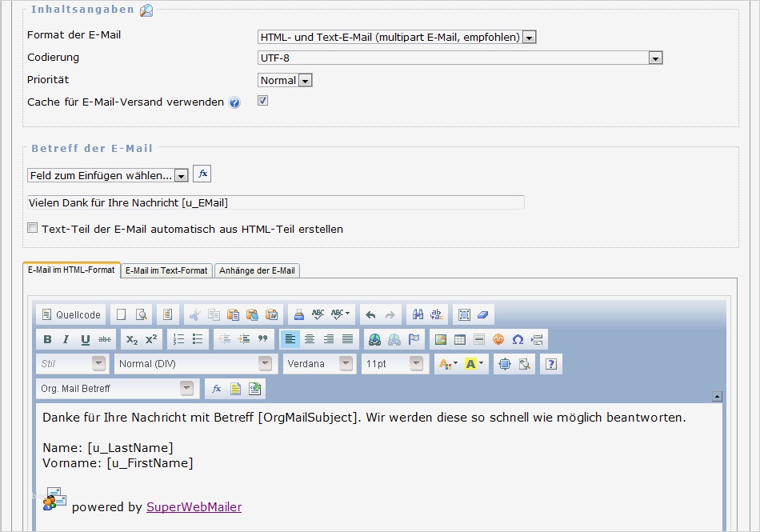Click the Paste icon
Viewport: 760px width, 532px height.
coord(233,315)
